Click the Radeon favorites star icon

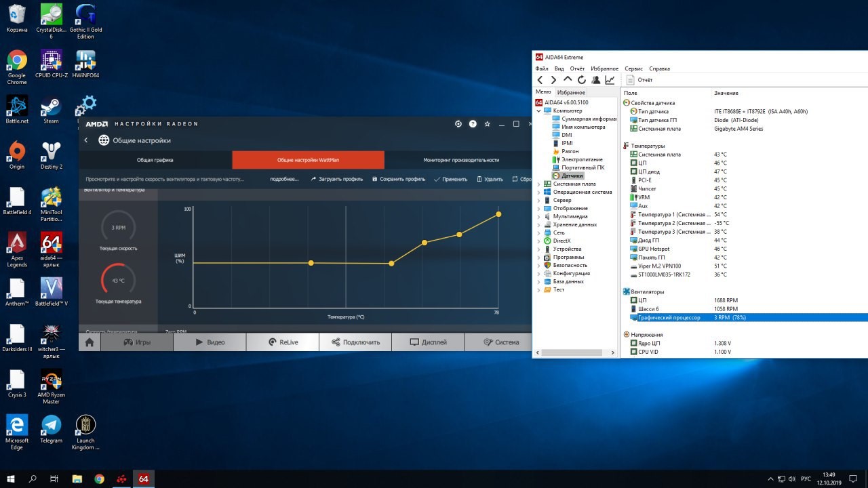click(x=487, y=124)
